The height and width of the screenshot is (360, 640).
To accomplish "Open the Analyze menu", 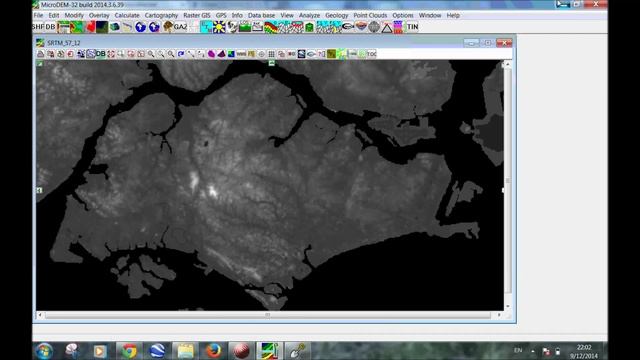I will tap(309, 15).
